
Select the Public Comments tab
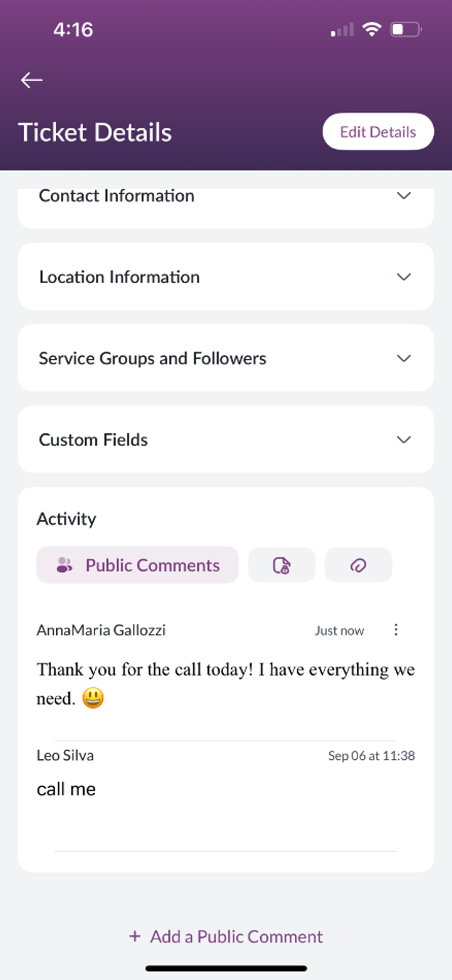137,565
